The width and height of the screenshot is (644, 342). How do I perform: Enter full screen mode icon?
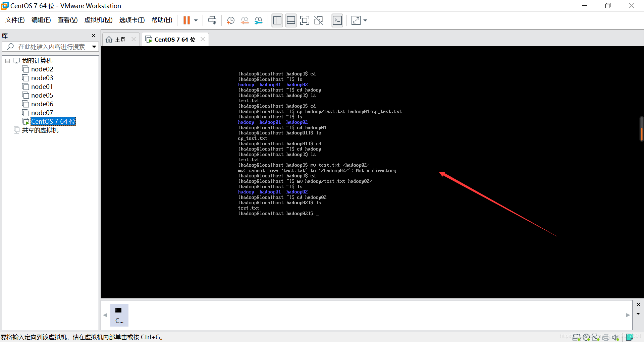(x=305, y=20)
